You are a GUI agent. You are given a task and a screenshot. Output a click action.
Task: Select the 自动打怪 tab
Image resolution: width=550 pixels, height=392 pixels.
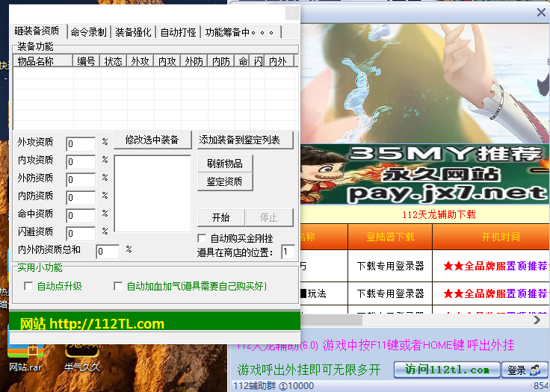pos(178,32)
